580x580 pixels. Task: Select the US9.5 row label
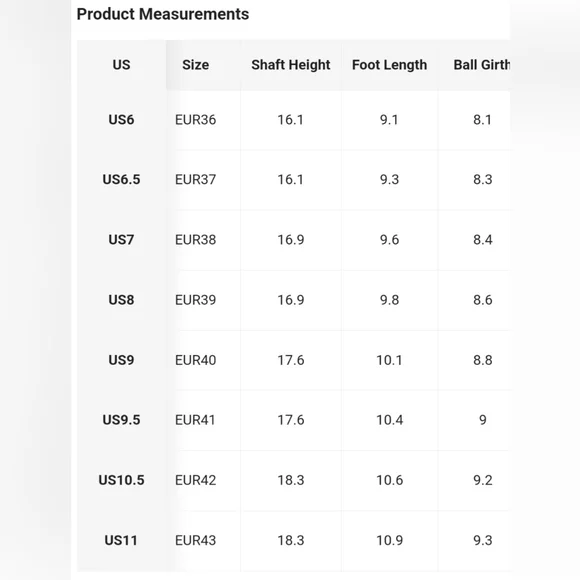click(121, 420)
